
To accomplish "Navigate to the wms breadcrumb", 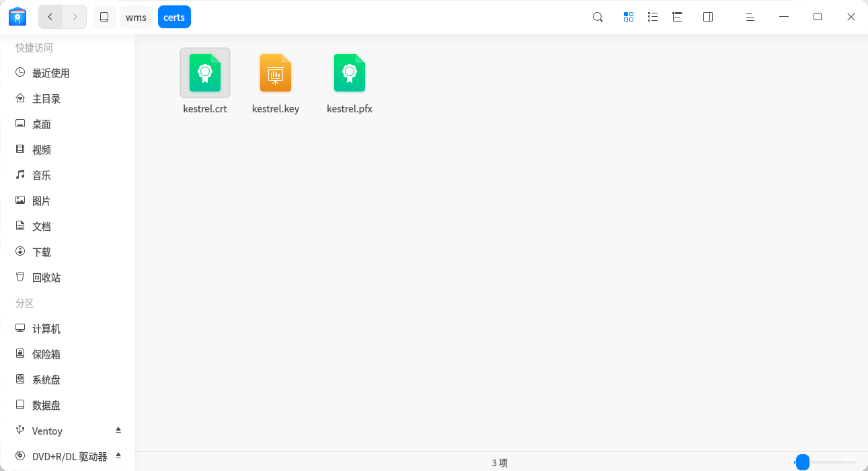I will (136, 17).
